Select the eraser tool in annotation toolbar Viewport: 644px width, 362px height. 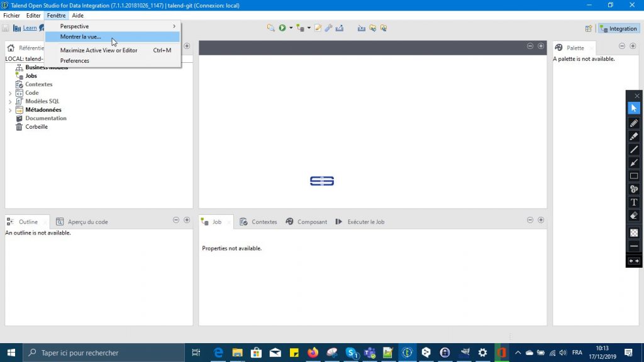coord(634,216)
